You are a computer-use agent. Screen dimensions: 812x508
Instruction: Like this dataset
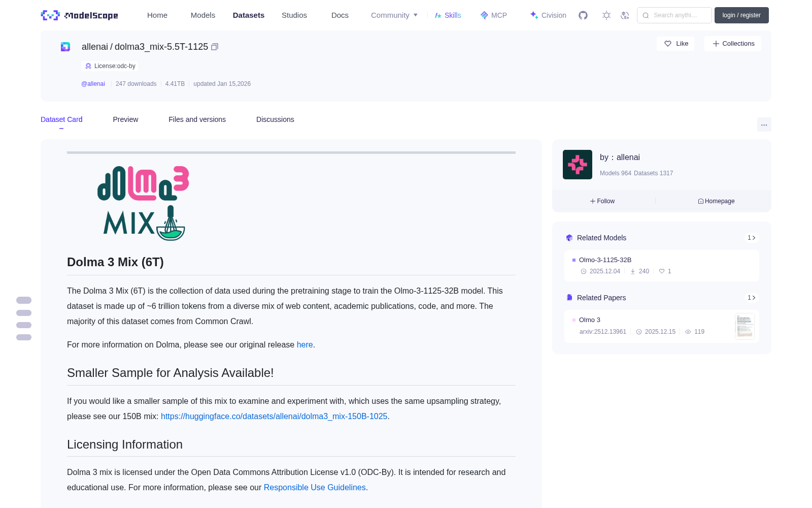(675, 44)
